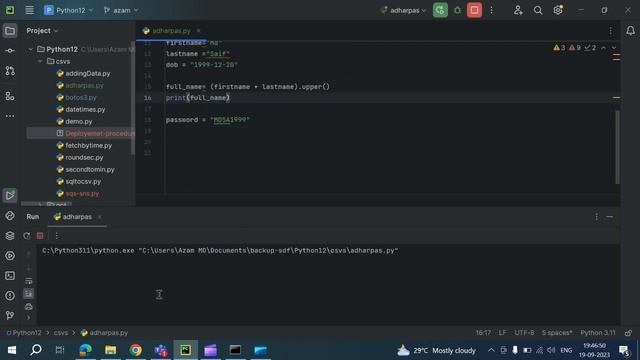Open the Python Packages tool window

(x=10, y=216)
